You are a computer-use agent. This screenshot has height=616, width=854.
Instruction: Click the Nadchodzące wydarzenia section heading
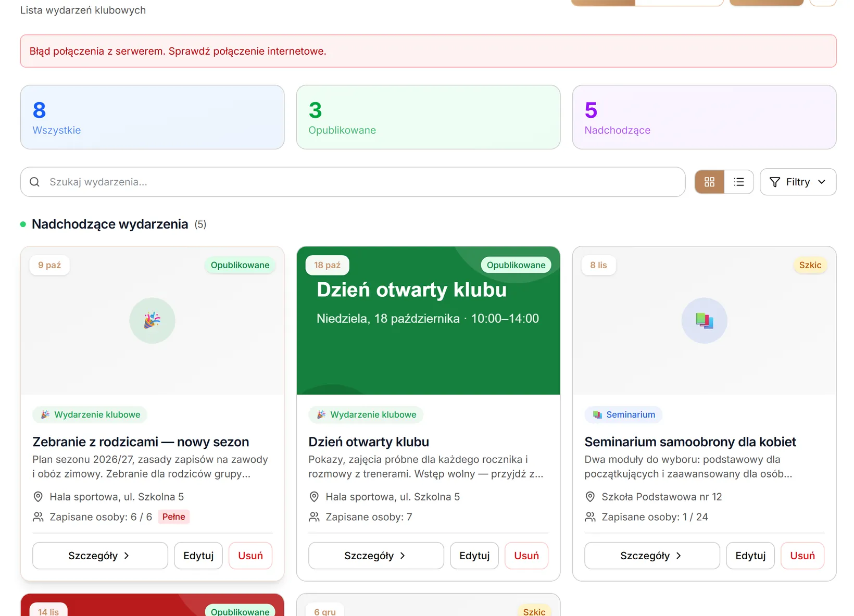click(x=110, y=224)
